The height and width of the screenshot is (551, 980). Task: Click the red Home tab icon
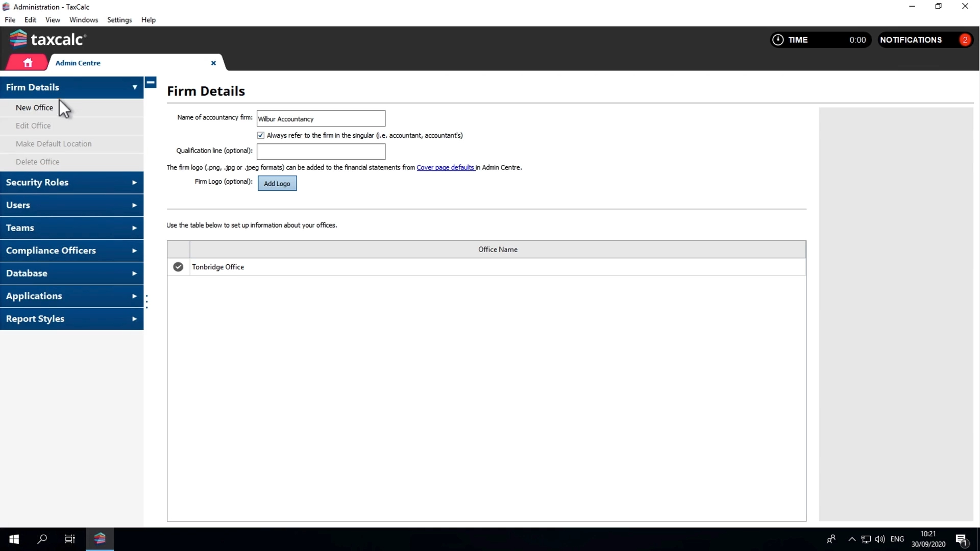pos(28,63)
